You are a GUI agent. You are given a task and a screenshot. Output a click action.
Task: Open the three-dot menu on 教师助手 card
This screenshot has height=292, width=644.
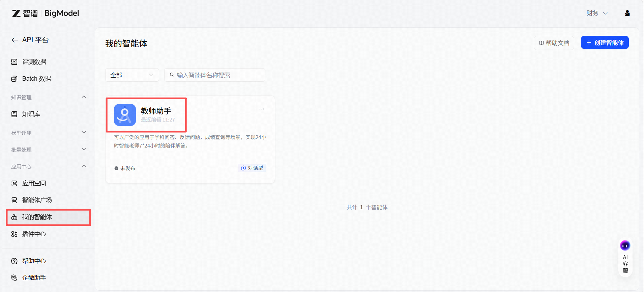pos(261,109)
